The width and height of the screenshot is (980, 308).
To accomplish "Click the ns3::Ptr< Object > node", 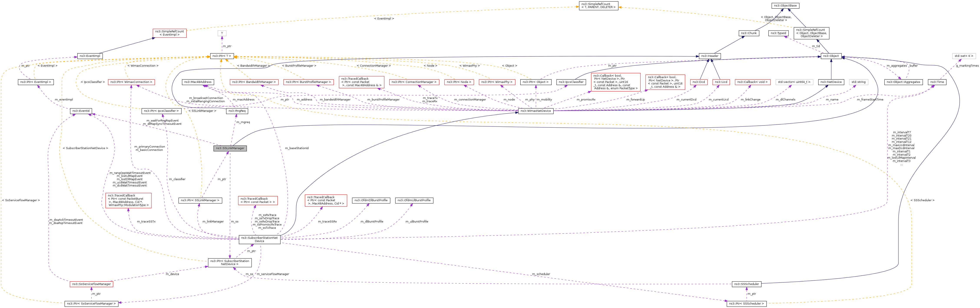I will click(536, 82).
